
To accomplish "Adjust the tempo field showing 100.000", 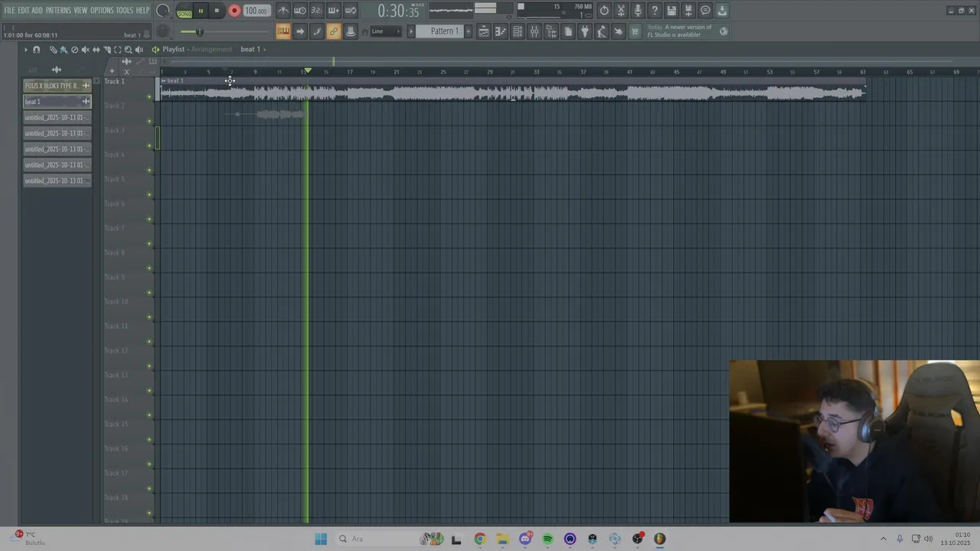I will [256, 11].
